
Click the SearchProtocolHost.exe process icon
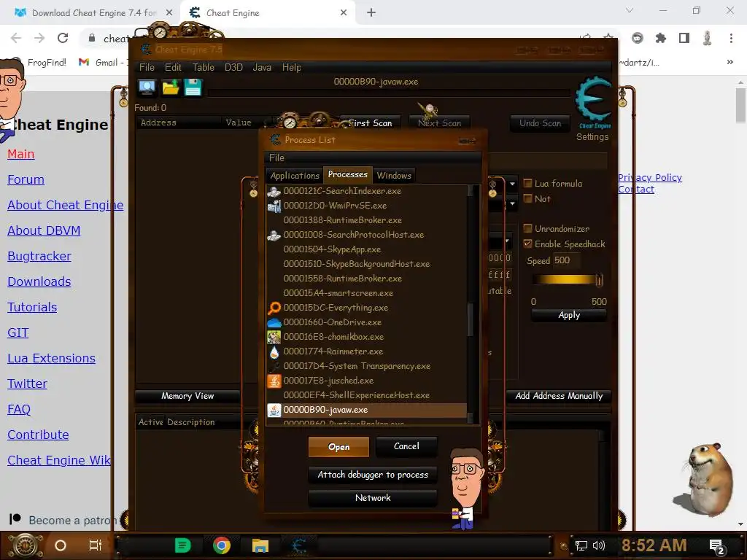pos(274,236)
